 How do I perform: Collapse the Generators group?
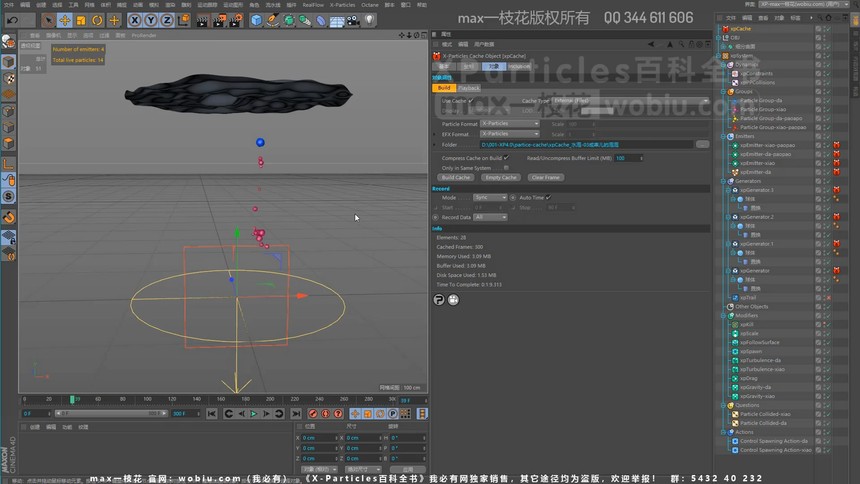(x=723, y=181)
